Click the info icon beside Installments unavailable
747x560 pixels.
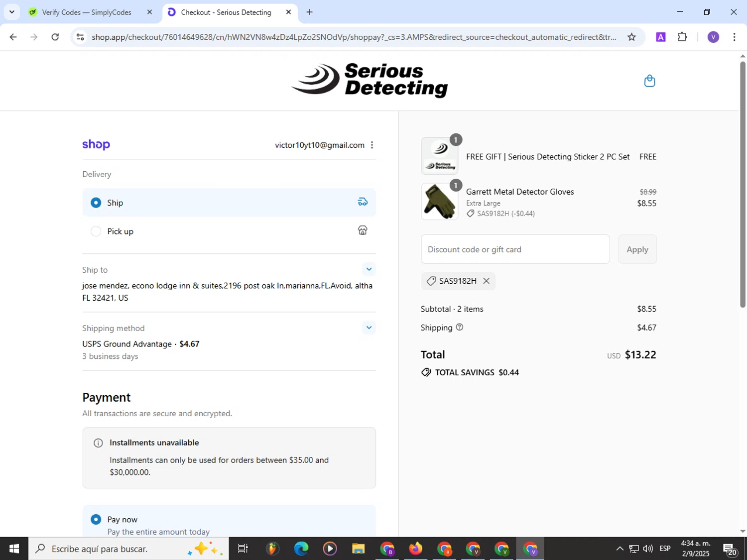pos(98,443)
